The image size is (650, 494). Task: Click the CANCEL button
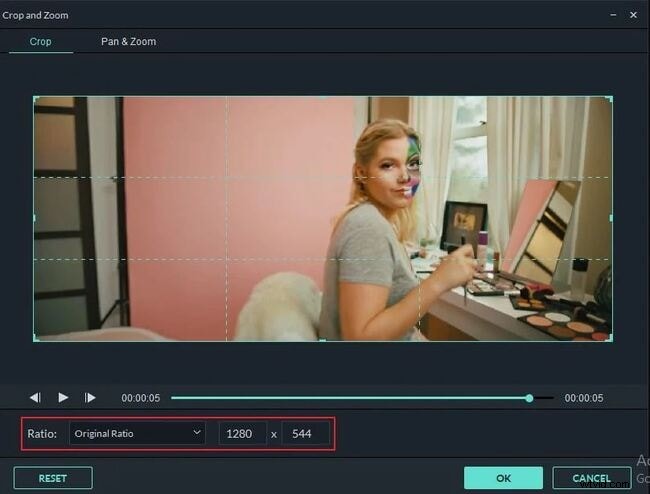(592, 478)
